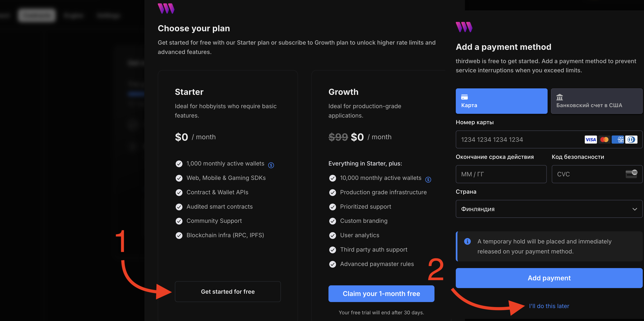
Task: Open the Страна country dropdown
Action: tap(549, 209)
